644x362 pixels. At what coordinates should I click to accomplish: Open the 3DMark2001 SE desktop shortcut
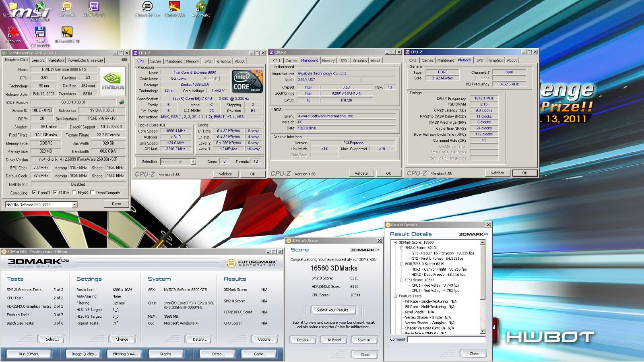click(67, 35)
